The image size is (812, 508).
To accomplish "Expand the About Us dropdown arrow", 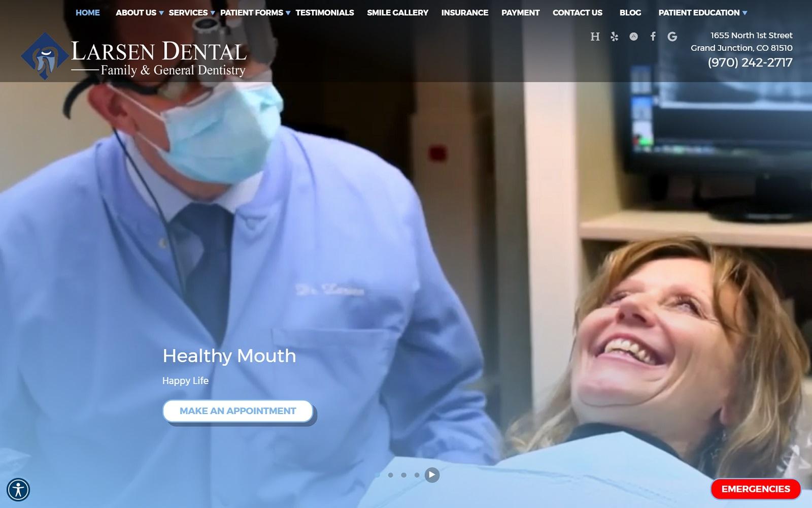I will click(161, 13).
